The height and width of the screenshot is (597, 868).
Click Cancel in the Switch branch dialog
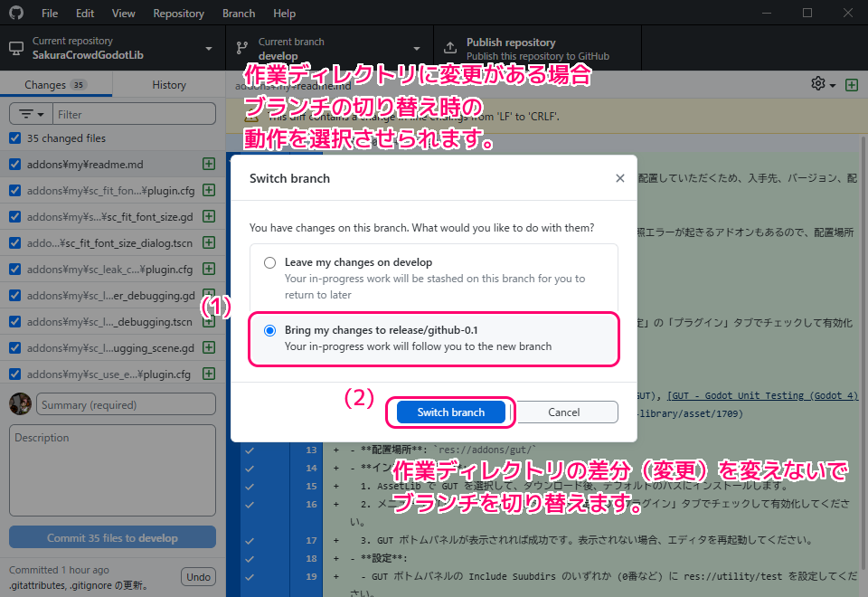[563, 412]
